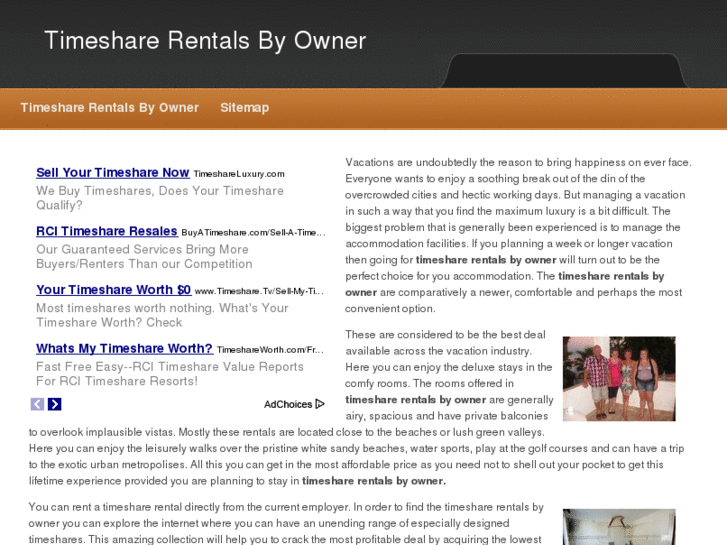
Task: Click the paragraph starting "You can rent a timeshare"
Action: point(286,523)
